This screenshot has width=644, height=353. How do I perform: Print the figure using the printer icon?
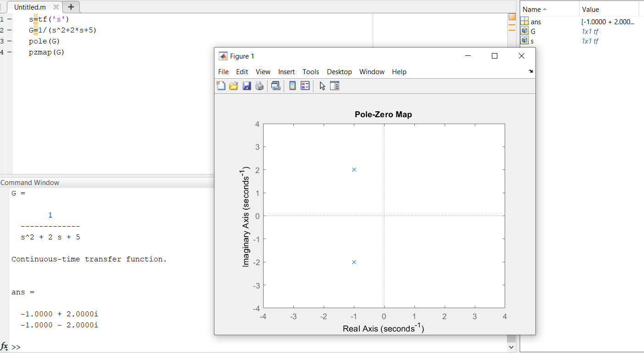pos(259,86)
